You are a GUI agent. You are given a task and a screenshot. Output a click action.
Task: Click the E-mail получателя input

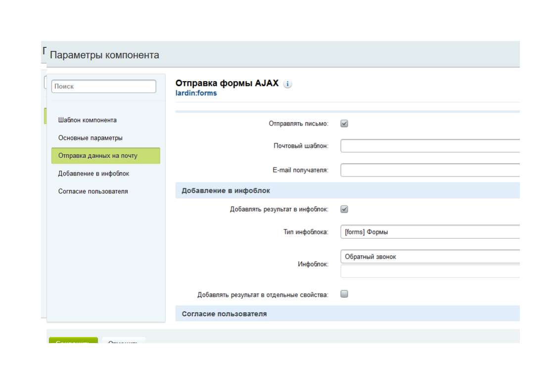[x=429, y=170]
